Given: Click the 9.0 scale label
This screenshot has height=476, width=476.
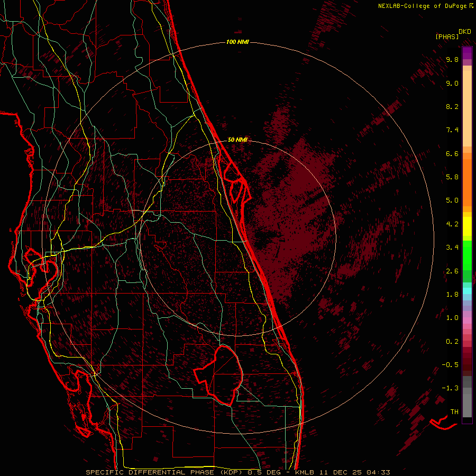Looking at the screenshot, I should coord(452,83).
